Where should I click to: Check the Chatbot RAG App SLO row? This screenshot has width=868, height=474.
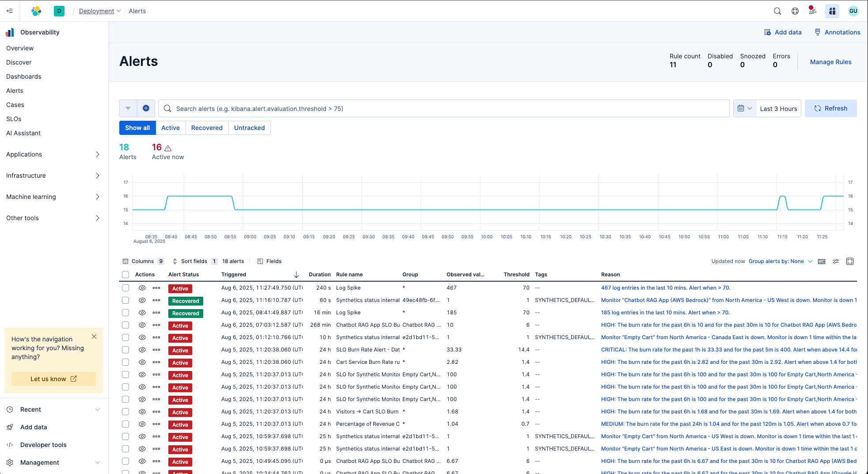(125, 325)
